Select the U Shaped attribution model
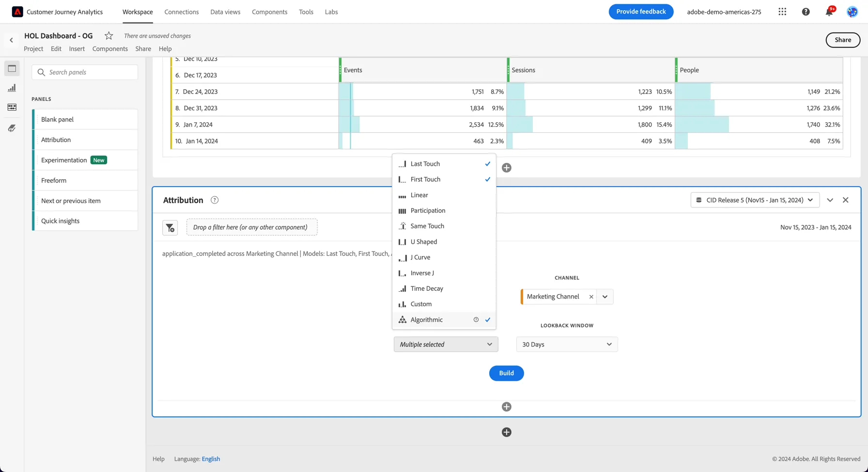 444,242
